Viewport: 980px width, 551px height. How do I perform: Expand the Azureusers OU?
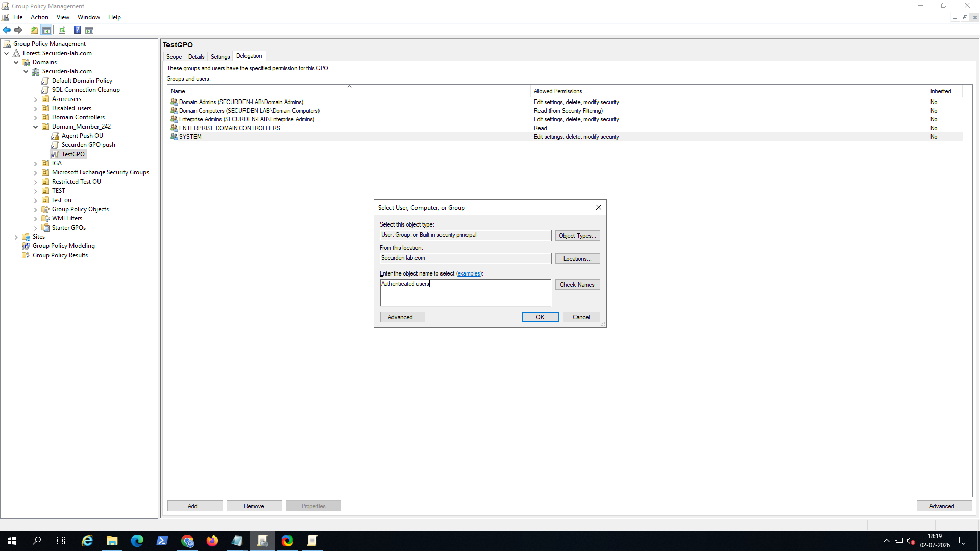pos(36,99)
